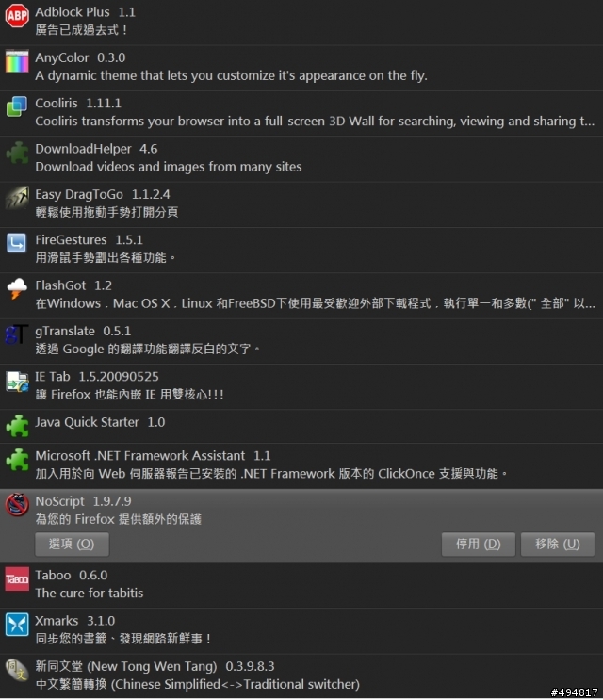This screenshot has width=603, height=700.
Task: Click the gTranslate gT icon
Action: tap(17, 334)
